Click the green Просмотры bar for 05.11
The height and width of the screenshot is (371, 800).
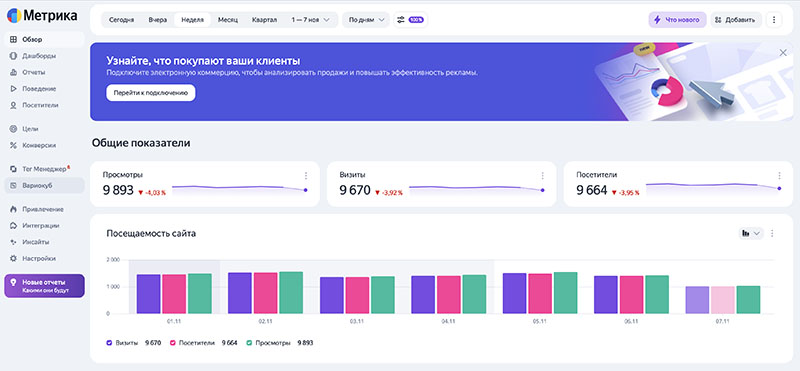coord(565,292)
